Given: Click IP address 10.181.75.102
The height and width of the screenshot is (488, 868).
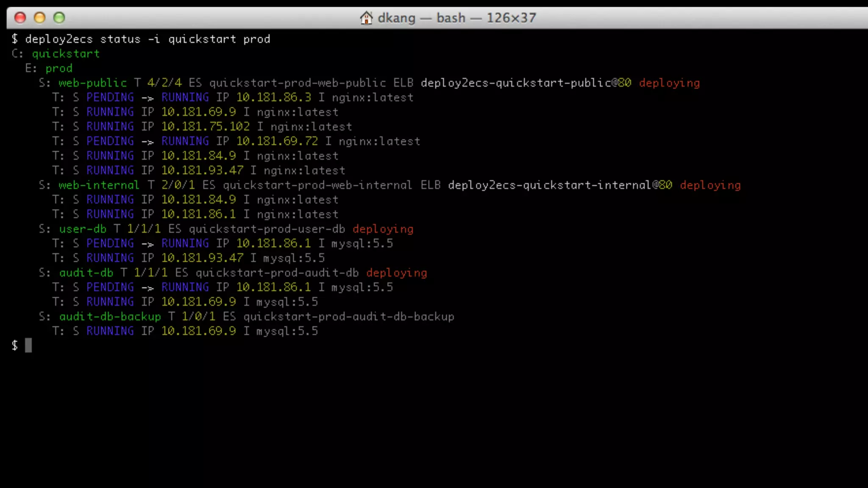Looking at the screenshot, I should [205, 127].
